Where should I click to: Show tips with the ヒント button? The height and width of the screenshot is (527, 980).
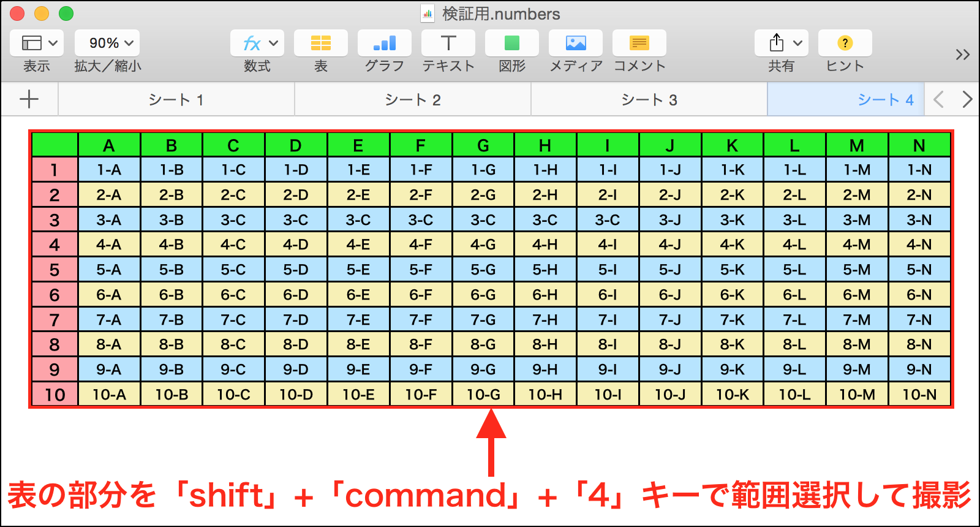pyautogui.click(x=845, y=43)
